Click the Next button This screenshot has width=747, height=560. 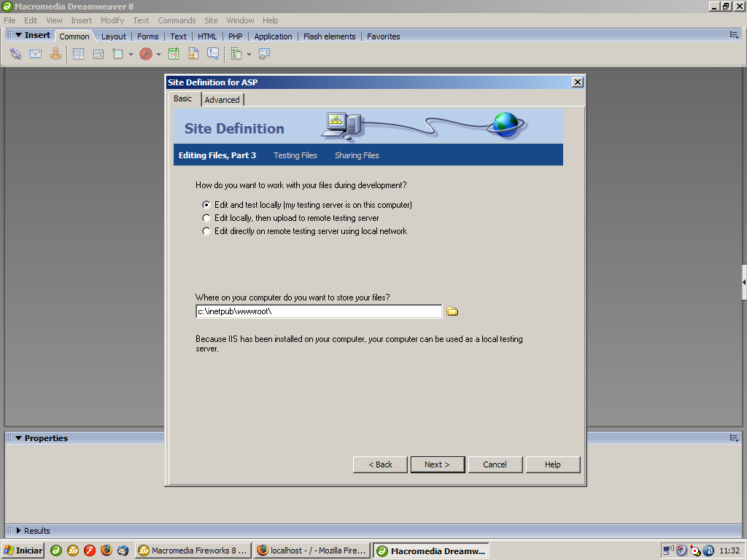click(438, 464)
